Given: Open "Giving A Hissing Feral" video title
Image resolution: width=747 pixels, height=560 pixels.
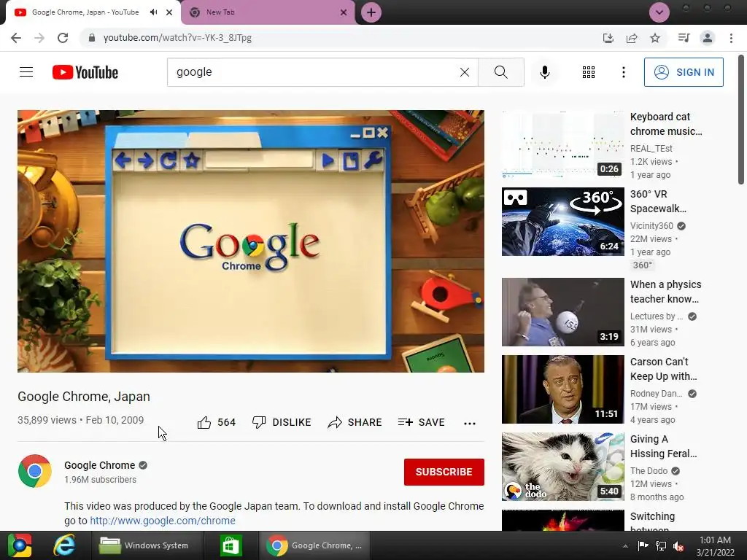Looking at the screenshot, I should click(663, 446).
